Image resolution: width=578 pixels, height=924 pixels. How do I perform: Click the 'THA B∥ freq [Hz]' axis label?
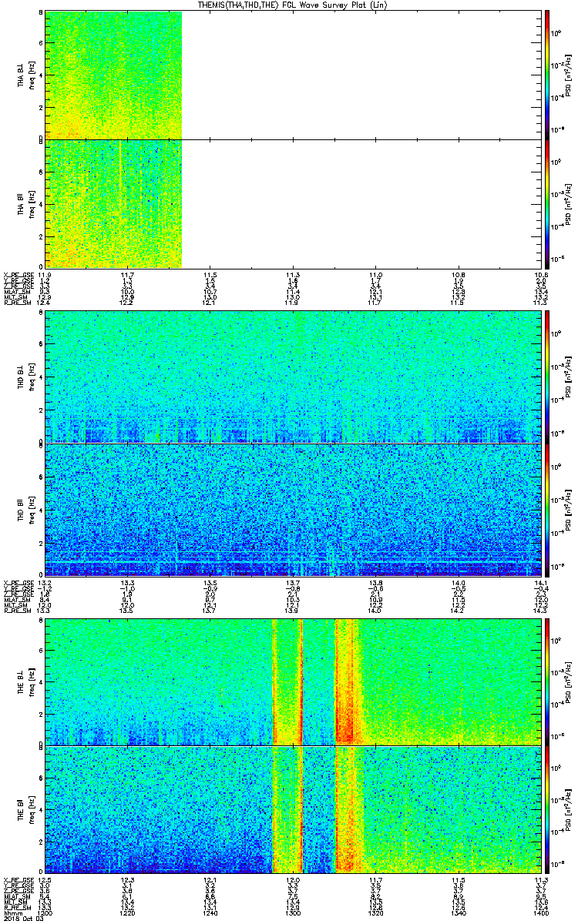coord(26,204)
